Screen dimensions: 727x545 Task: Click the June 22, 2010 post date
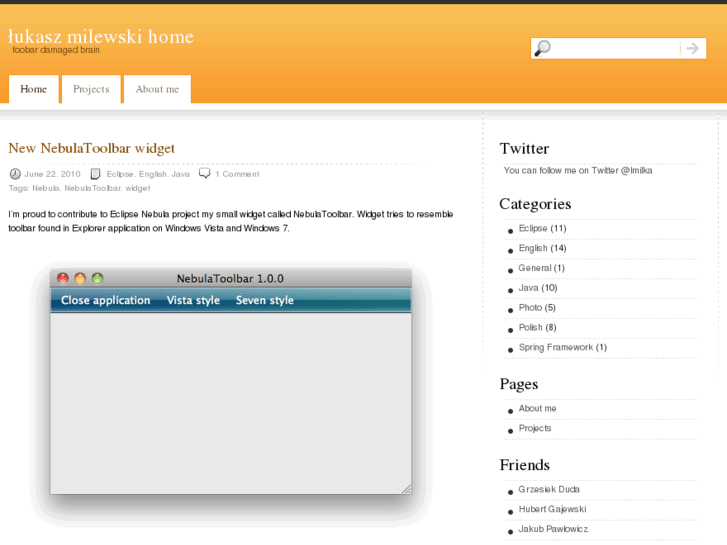click(x=52, y=174)
